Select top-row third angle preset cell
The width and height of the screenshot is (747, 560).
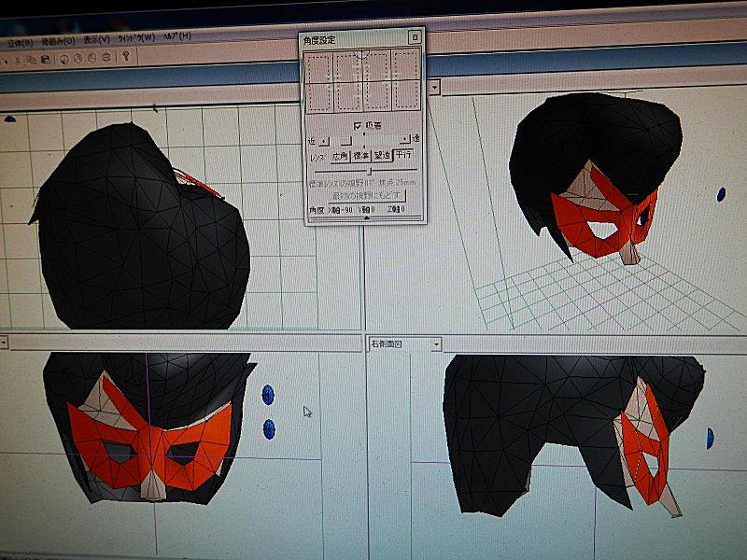[377, 65]
